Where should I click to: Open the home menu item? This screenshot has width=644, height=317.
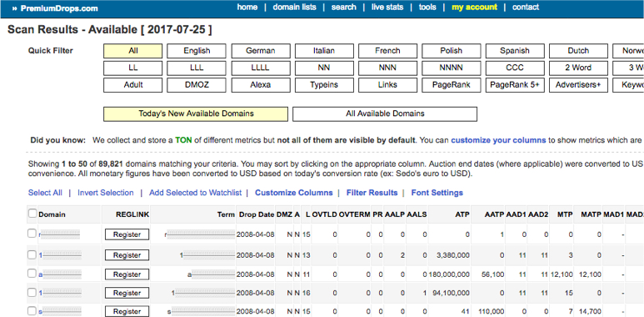click(x=247, y=8)
